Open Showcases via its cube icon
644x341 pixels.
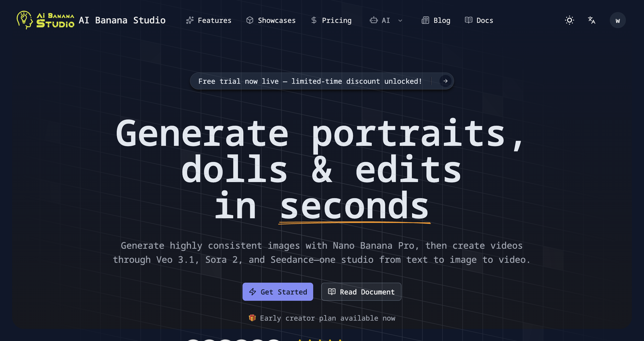250,20
